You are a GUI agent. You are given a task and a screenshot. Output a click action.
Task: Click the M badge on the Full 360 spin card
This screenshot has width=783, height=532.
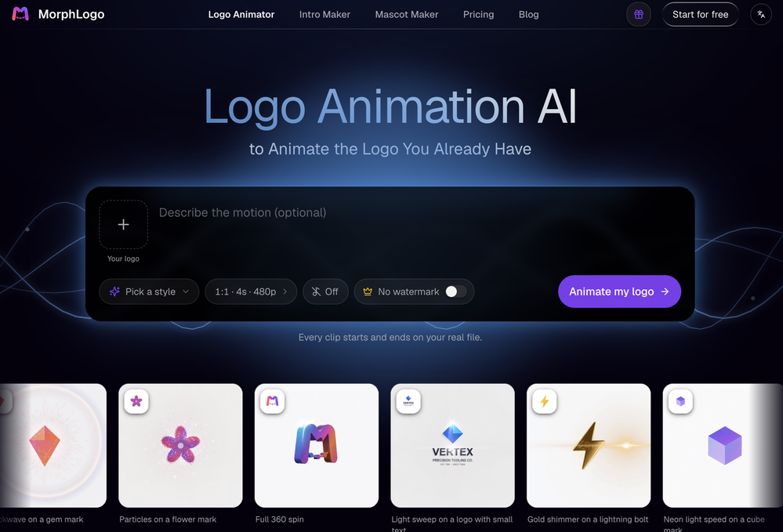(x=273, y=401)
